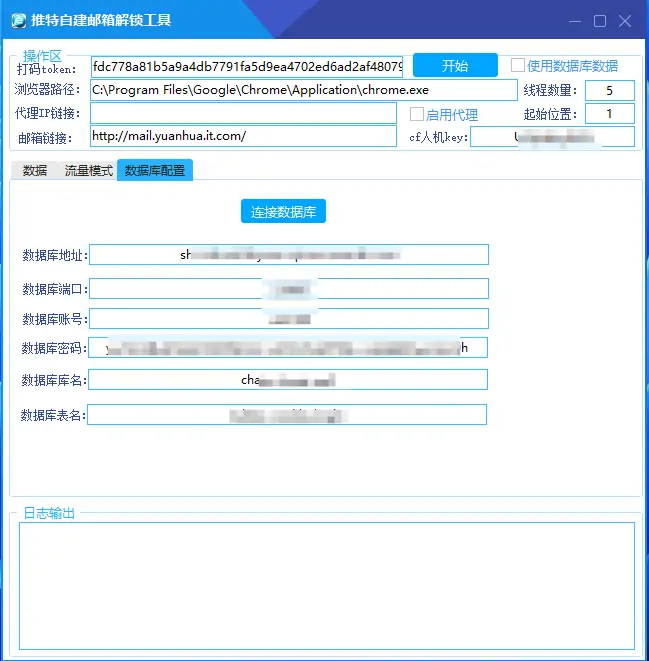Close the 推特自建邮箱解锁工具 window
The height and width of the screenshot is (661, 649).
pyautogui.click(x=625, y=21)
